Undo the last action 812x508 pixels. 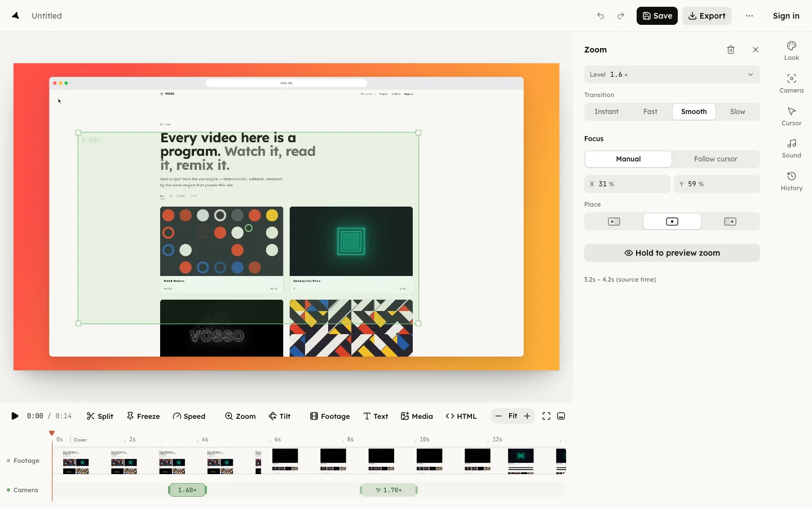pyautogui.click(x=601, y=16)
